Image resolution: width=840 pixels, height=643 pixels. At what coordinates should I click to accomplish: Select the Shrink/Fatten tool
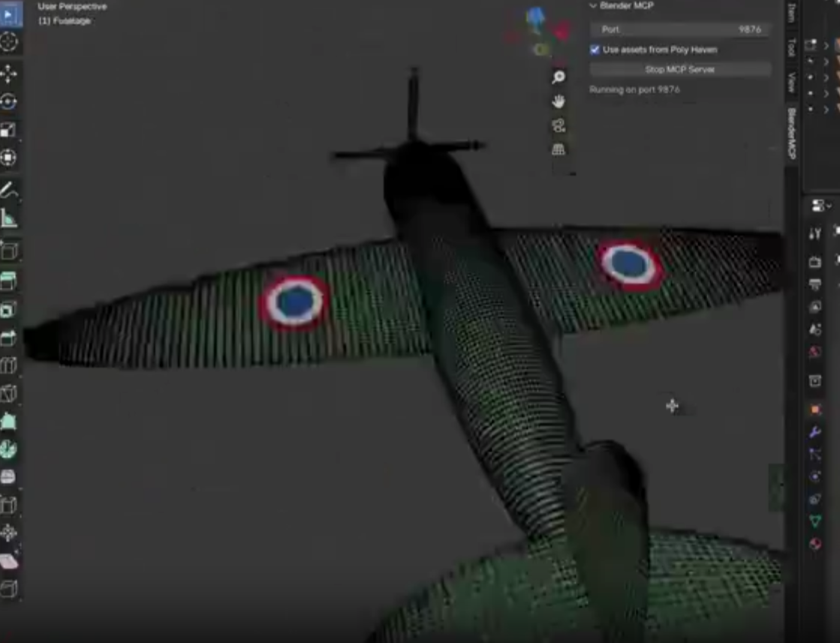(9, 533)
